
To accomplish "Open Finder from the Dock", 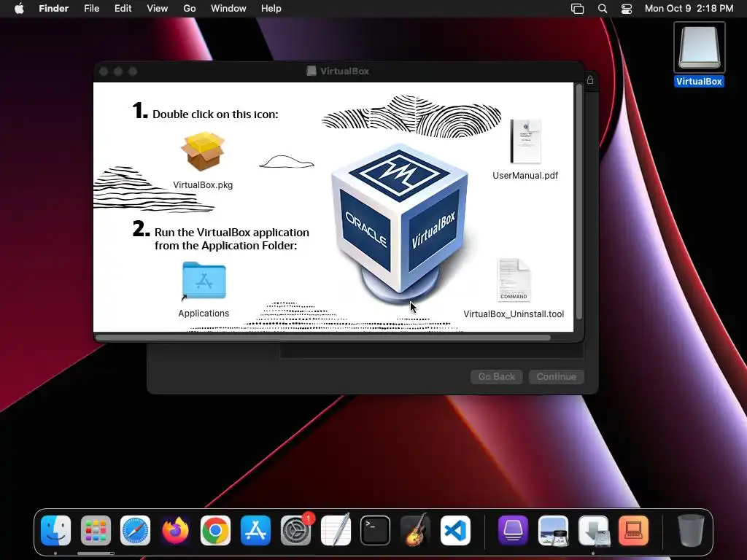I will 55,531.
